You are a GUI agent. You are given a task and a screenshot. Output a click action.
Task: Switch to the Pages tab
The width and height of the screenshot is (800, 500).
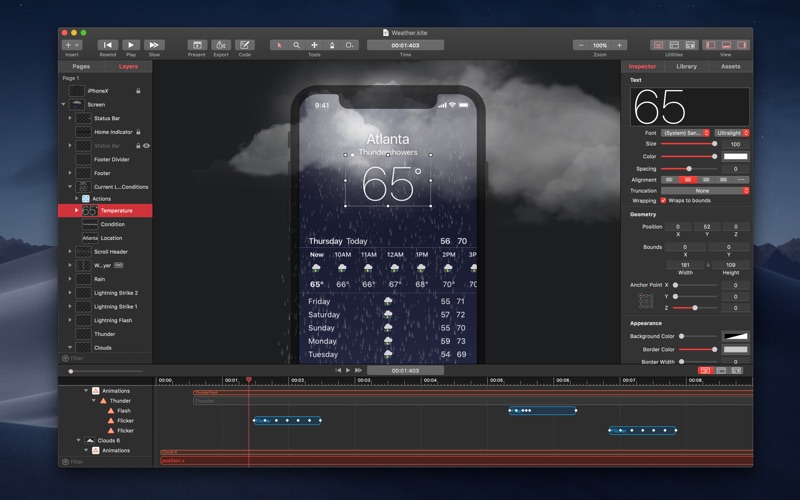81,66
